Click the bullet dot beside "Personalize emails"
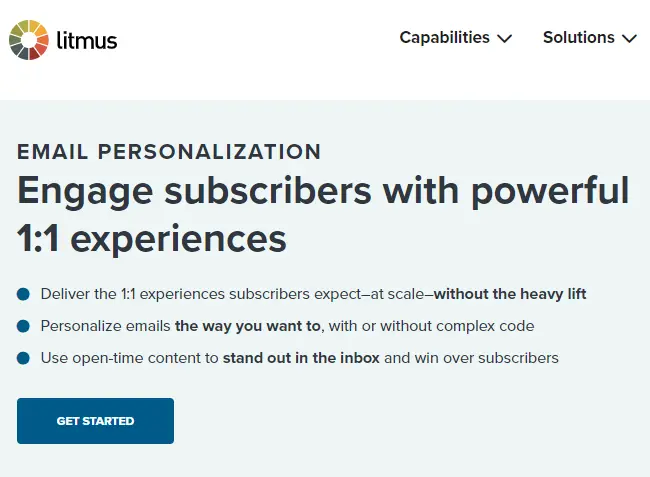650x477 pixels. (x=23, y=326)
